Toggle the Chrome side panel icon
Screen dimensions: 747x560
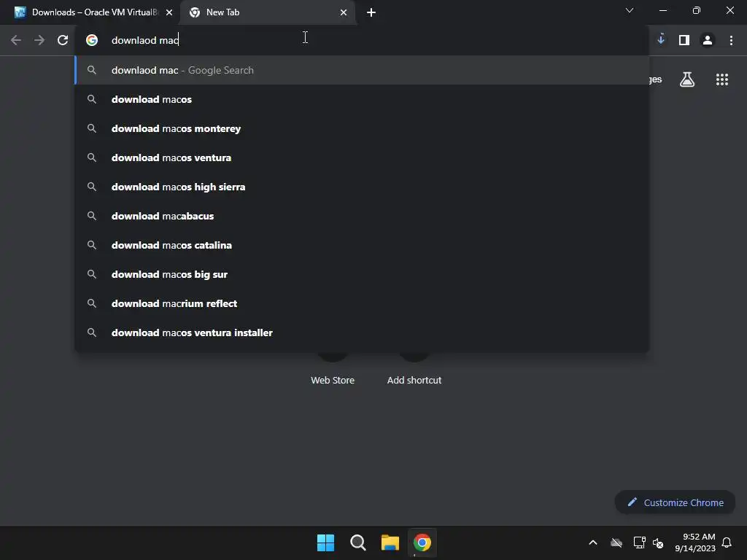(684, 40)
